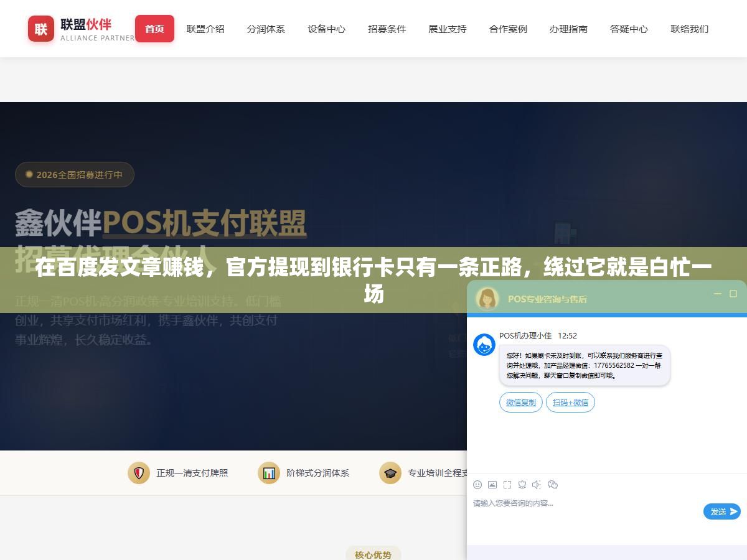The height and width of the screenshot is (560, 747).
Task: Click the 阶梯式分润体系 feature label
Action: 317,473
